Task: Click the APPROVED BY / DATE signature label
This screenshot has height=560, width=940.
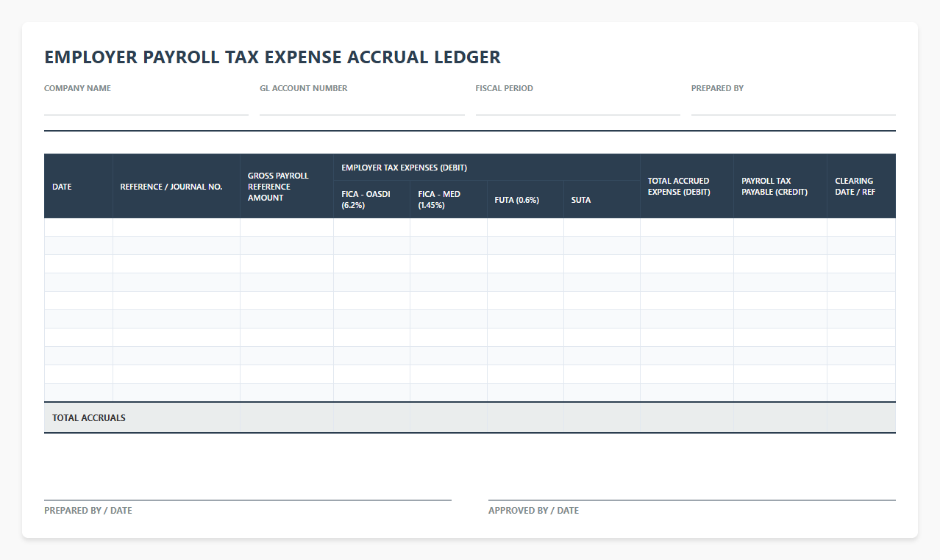Action: (533, 511)
